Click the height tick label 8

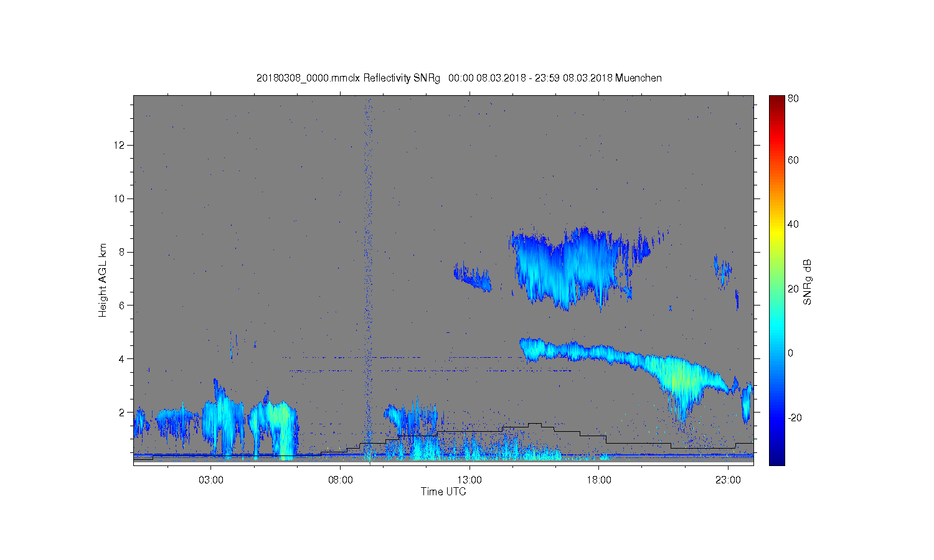pos(122,252)
